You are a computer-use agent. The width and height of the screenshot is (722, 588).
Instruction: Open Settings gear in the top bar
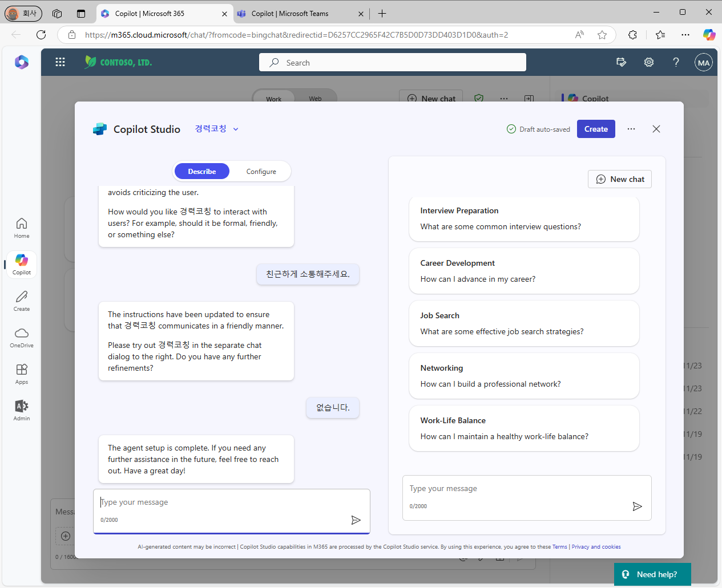(x=649, y=62)
